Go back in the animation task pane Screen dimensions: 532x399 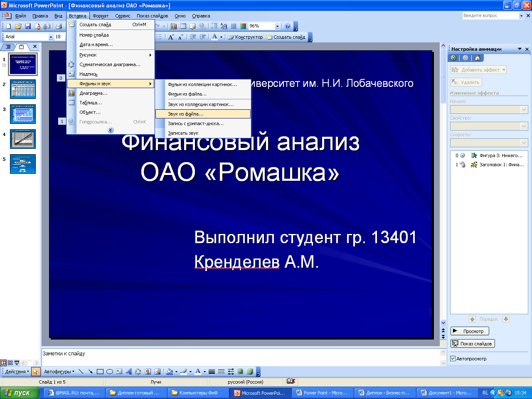(x=453, y=58)
